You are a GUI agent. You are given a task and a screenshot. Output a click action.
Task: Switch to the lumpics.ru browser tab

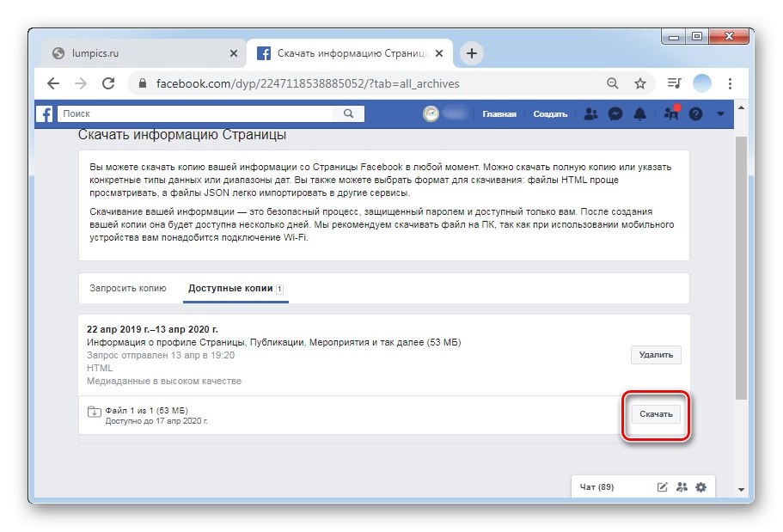(x=143, y=53)
